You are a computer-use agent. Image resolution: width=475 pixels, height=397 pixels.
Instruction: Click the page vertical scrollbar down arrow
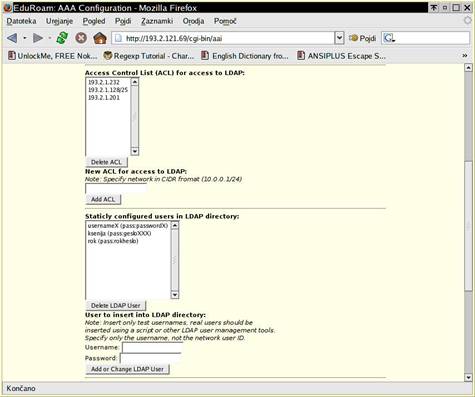click(468, 377)
